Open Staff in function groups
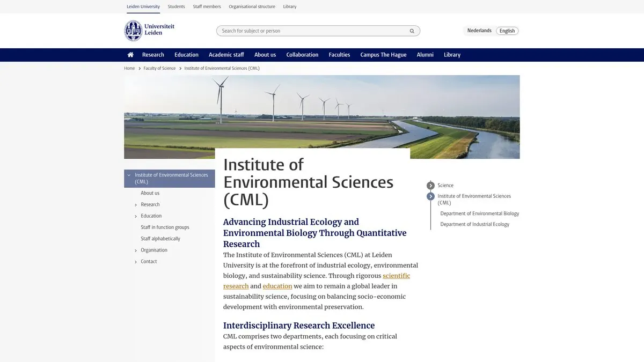The height and width of the screenshot is (362, 644). tap(165, 227)
